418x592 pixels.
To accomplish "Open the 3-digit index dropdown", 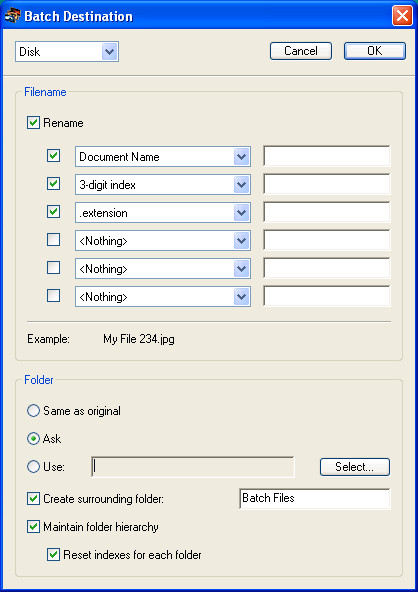I will pyautogui.click(x=163, y=185).
